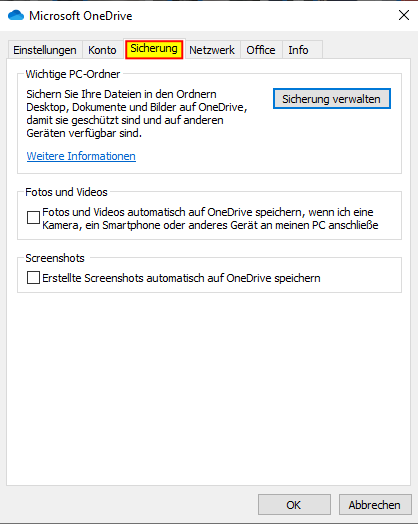
Task: Enable the Fotos und Videos auto-save checkbox
Action: 33,217
